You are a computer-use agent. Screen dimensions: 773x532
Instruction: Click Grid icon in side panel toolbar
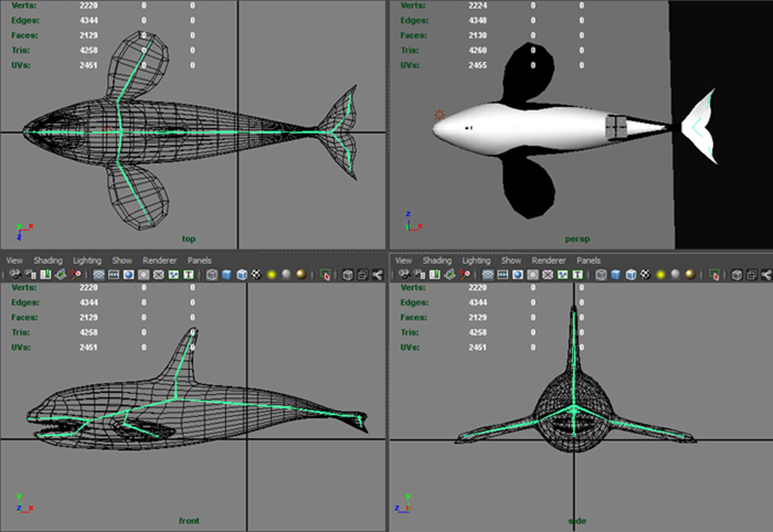(488, 275)
